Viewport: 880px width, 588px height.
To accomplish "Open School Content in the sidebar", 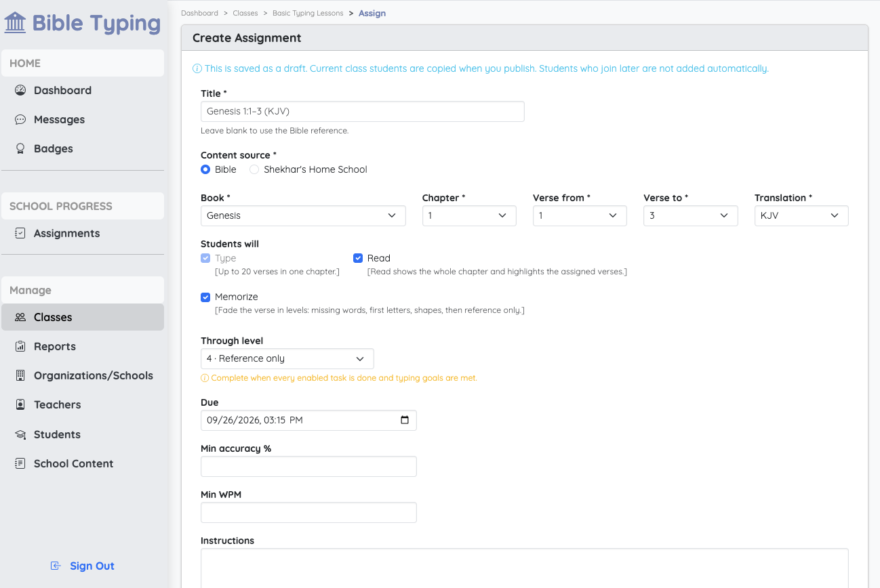I will coord(83,463).
